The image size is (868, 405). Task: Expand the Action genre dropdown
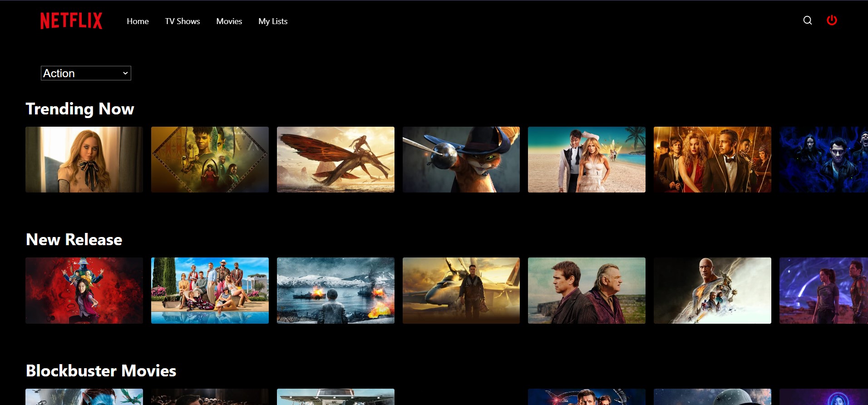pyautogui.click(x=86, y=73)
